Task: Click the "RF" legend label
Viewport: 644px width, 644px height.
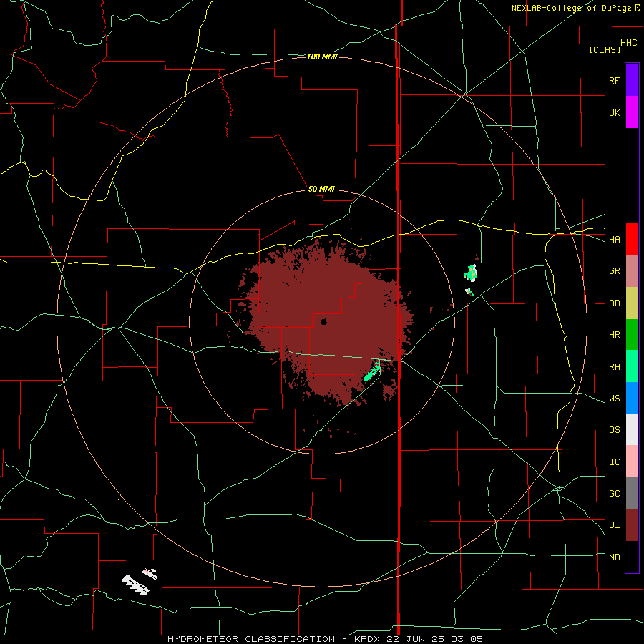Action: (614, 80)
